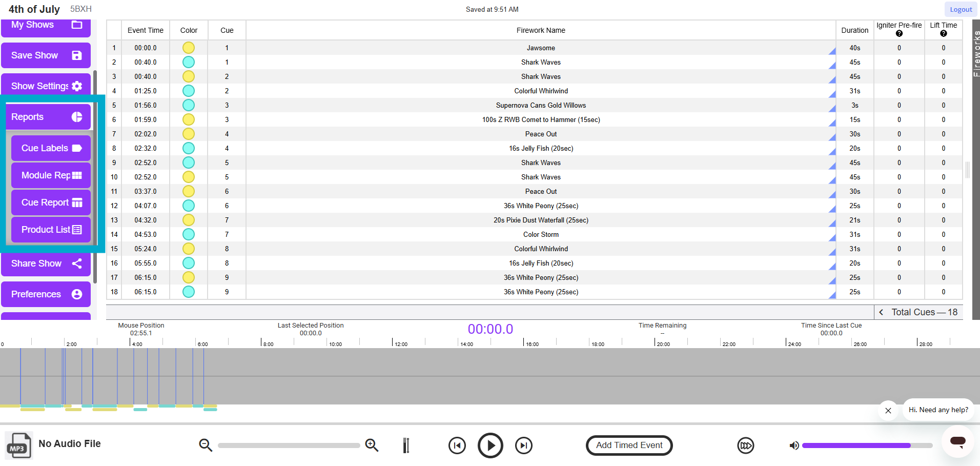Skip to the previous cue
This screenshot has width=980, height=466.
point(457,445)
